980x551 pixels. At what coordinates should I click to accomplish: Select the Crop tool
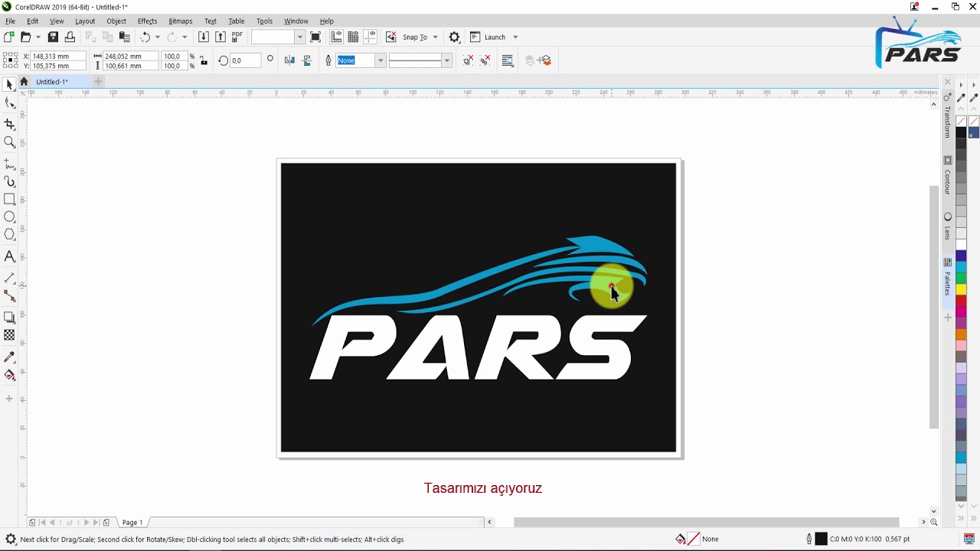click(x=9, y=124)
